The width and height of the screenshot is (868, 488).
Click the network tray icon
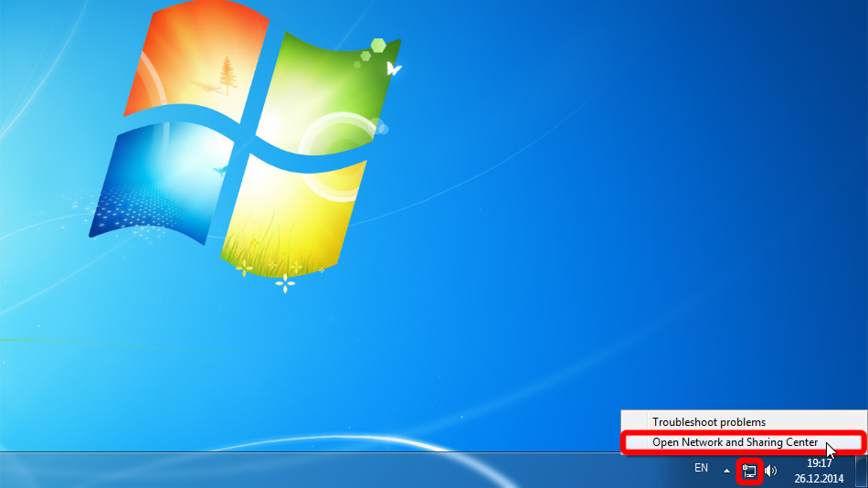click(749, 471)
